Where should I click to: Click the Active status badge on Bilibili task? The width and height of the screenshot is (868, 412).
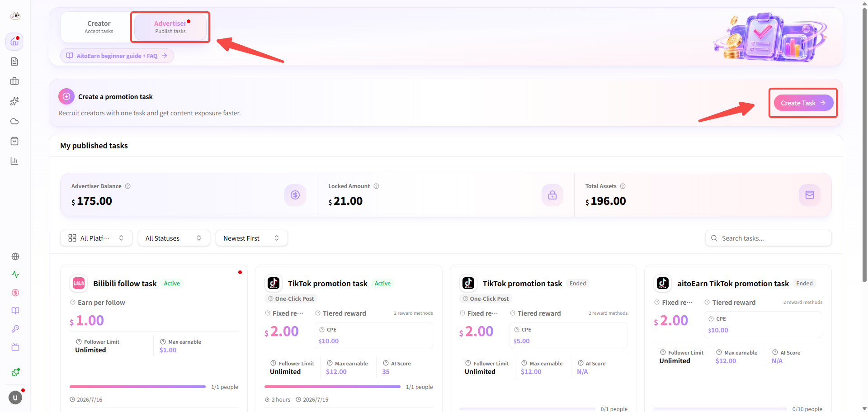point(172,284)
